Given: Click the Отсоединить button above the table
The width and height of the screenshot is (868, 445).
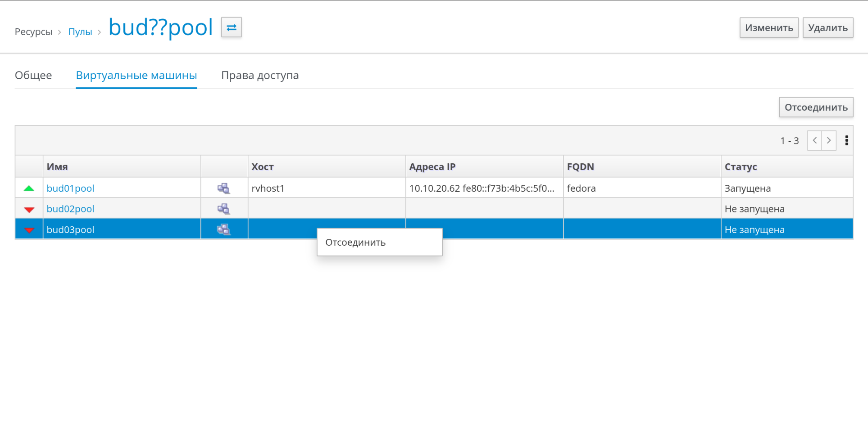Looking at the screenshot, I should coord(816,108).
